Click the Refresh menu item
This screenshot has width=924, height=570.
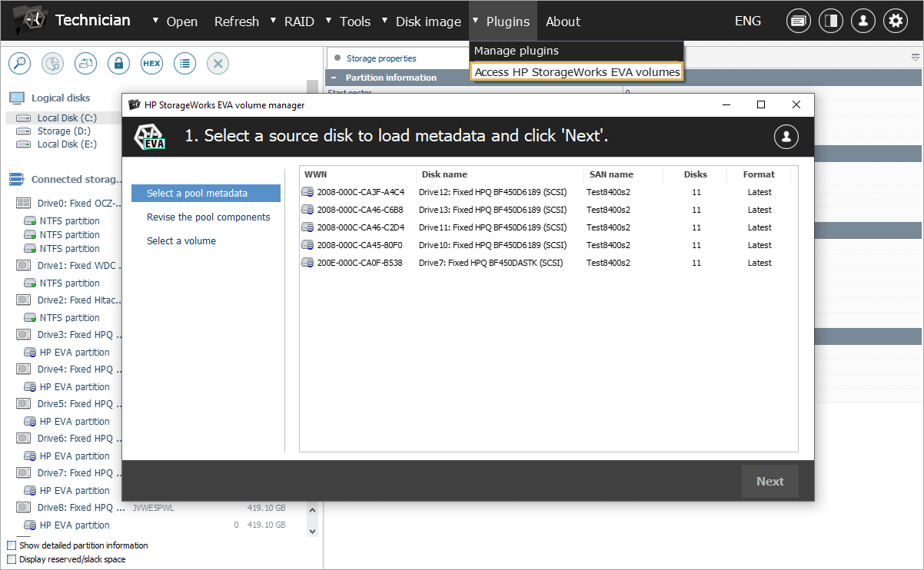[x=237, y=22]
